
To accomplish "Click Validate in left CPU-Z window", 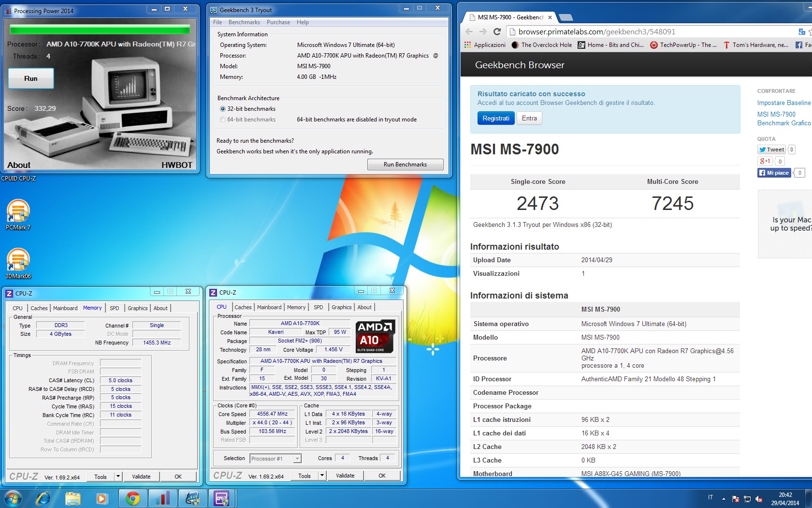I will tap(141, 477).
